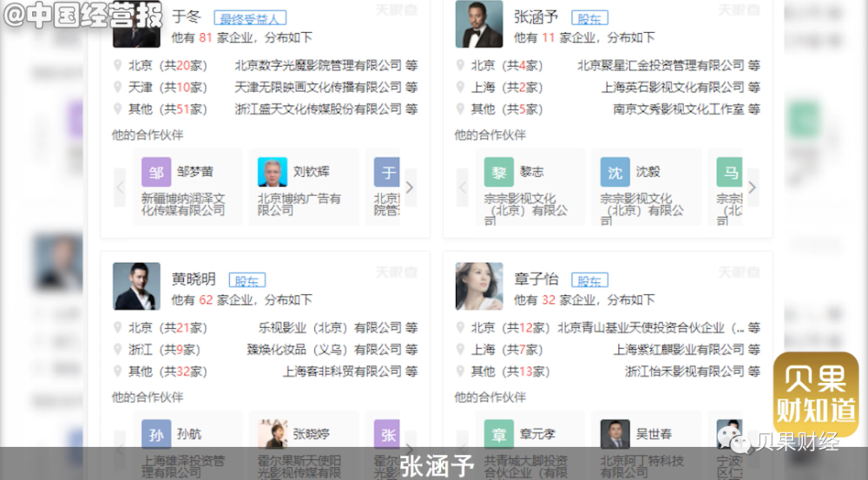Viewport: 868px width, 480px height.
Task: Open 浙江怡禾影视有限公司 link
Action: click(x=686, y=372)
